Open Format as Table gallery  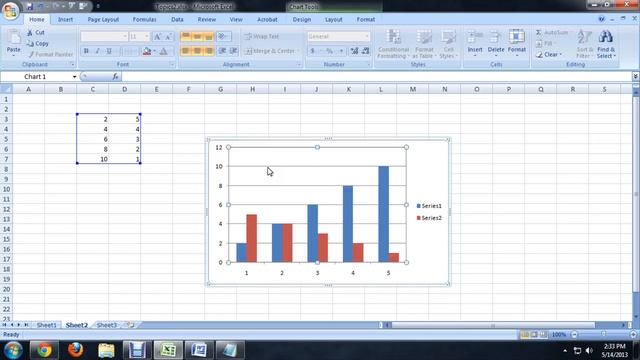click(424, 44)
